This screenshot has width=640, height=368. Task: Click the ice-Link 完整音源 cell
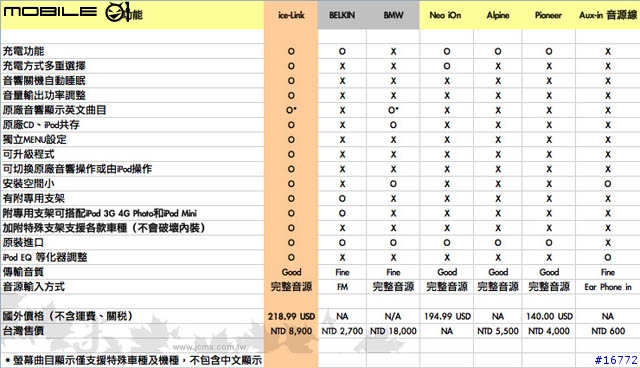click(x=291, y=287)
